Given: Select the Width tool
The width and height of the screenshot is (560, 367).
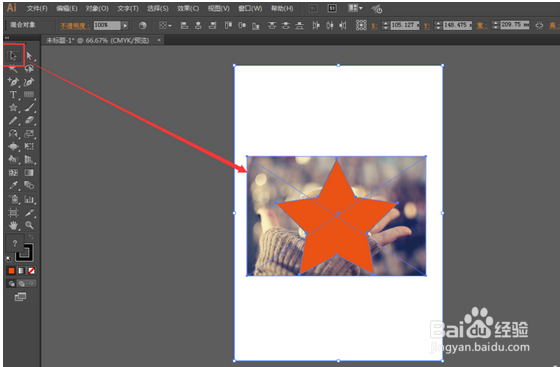Looking at the screenshot, I should click(x=13, y=146).
